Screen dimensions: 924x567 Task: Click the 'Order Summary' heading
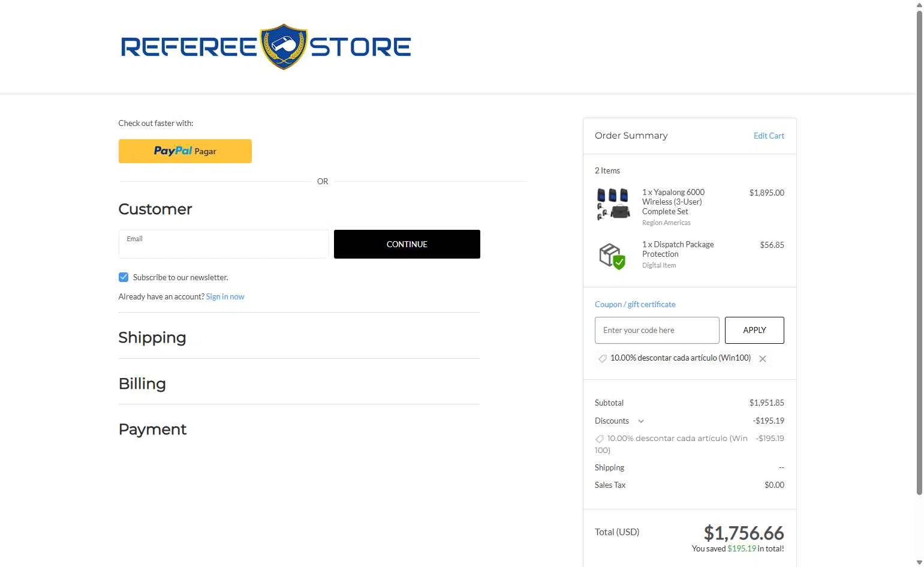point(631,136)
